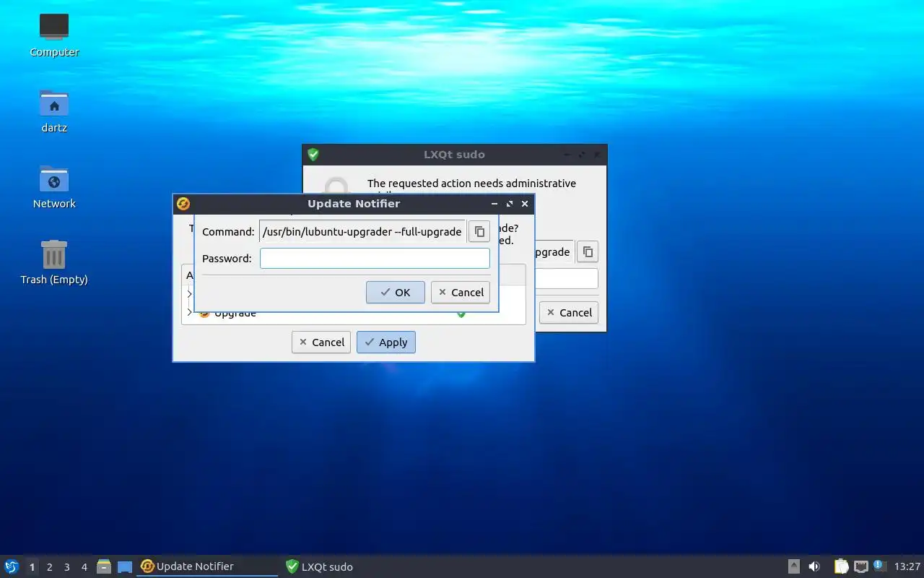The width and height of the screenshot is (924, 578).
Task: Click the show desktop panel icon
Action: coord(125,566)
